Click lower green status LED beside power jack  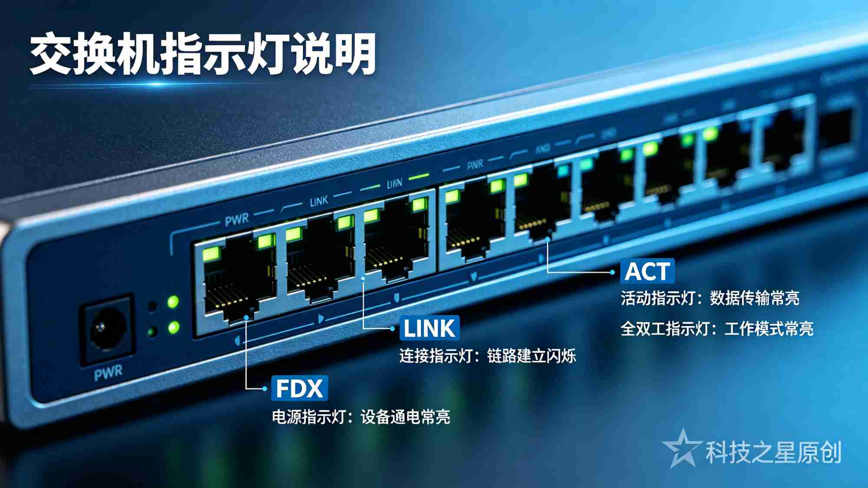pyautogui.click(x=174, y=327)
